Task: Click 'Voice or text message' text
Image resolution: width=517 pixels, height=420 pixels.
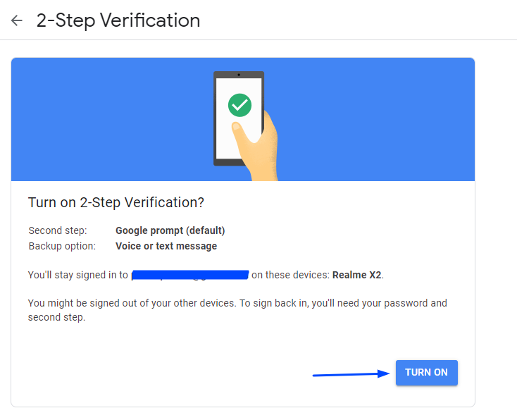Action: coord(166,246)
